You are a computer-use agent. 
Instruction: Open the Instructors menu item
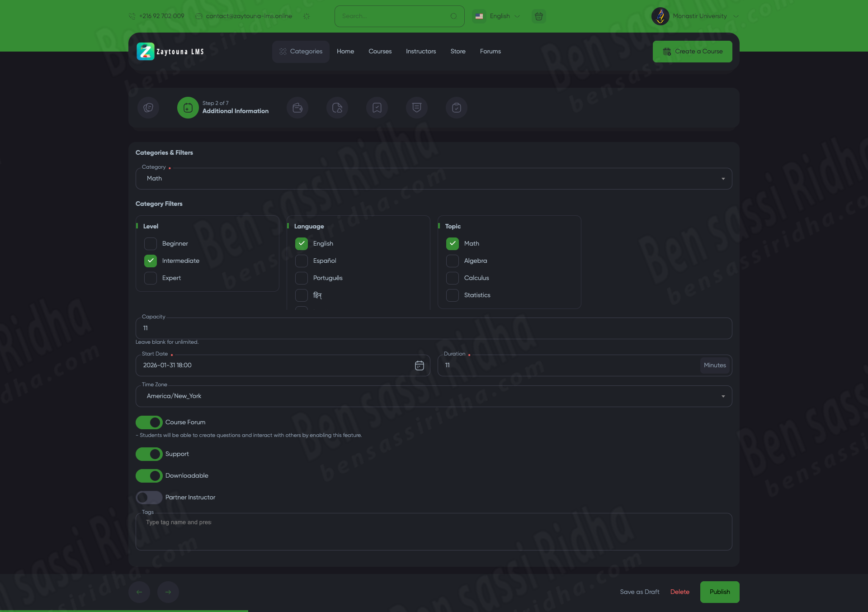pos(420,52)
